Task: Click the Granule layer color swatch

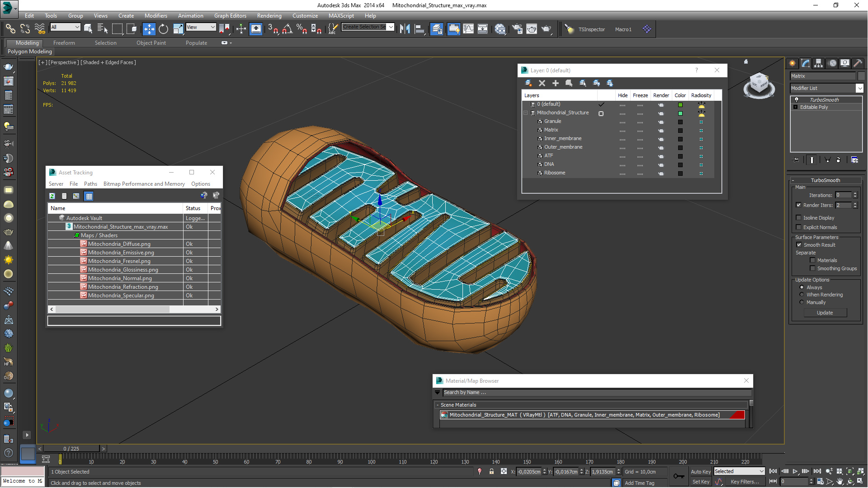Action: 680,122
